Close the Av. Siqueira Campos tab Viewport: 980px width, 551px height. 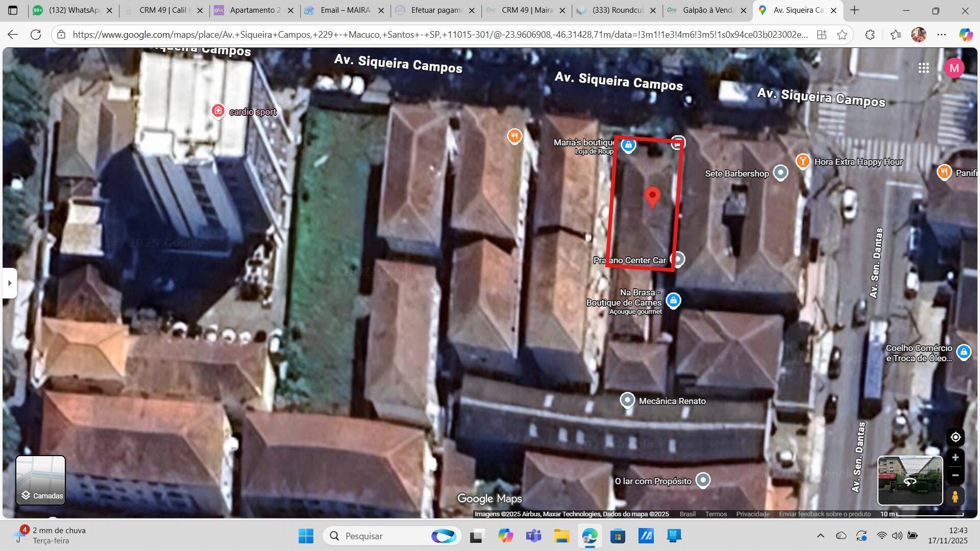click(x=834, y=10)
